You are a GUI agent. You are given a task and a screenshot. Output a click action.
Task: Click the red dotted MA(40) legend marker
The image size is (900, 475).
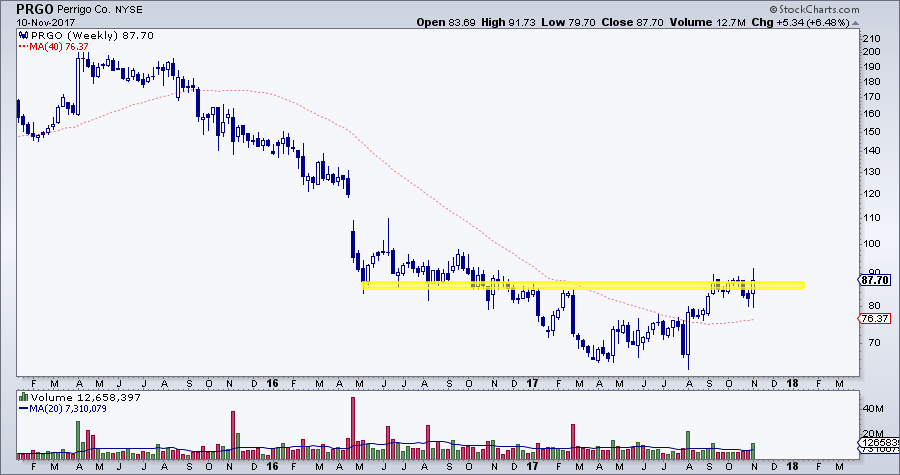click(24, 46)
